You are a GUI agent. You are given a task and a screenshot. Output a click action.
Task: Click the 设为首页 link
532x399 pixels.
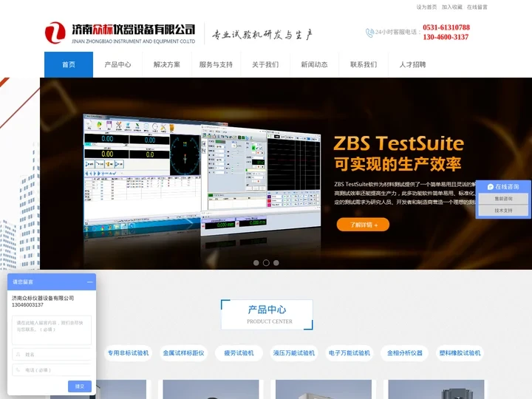coord(426,7)
